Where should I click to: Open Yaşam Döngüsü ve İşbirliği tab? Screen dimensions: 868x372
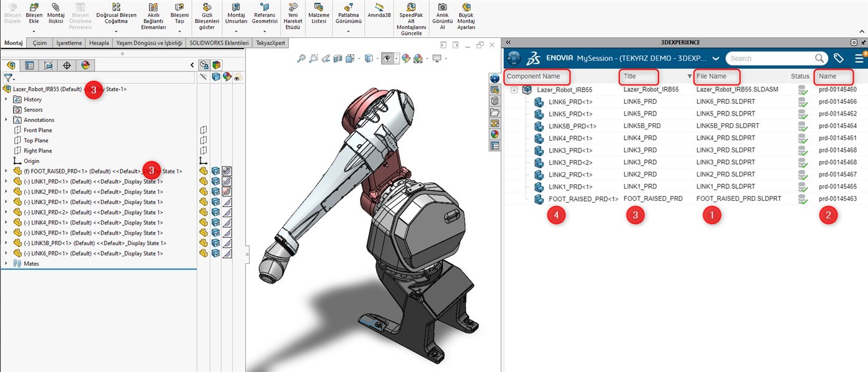(149, 43)
